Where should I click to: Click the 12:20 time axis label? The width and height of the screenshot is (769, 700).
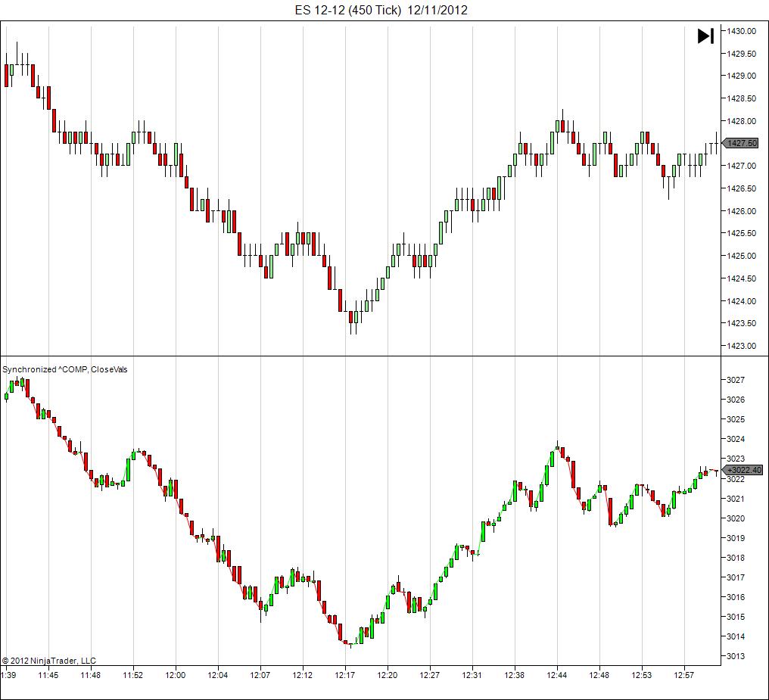tap(388, 675)
